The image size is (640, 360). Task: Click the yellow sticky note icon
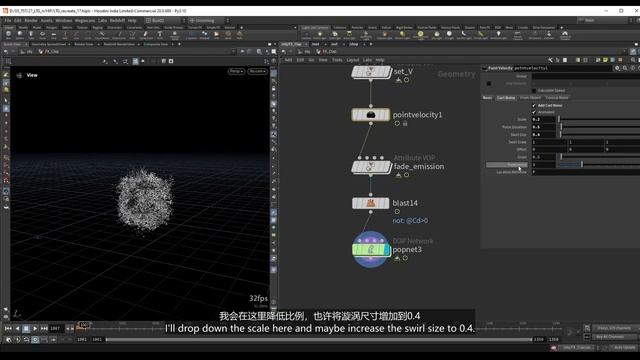(605, 60)
